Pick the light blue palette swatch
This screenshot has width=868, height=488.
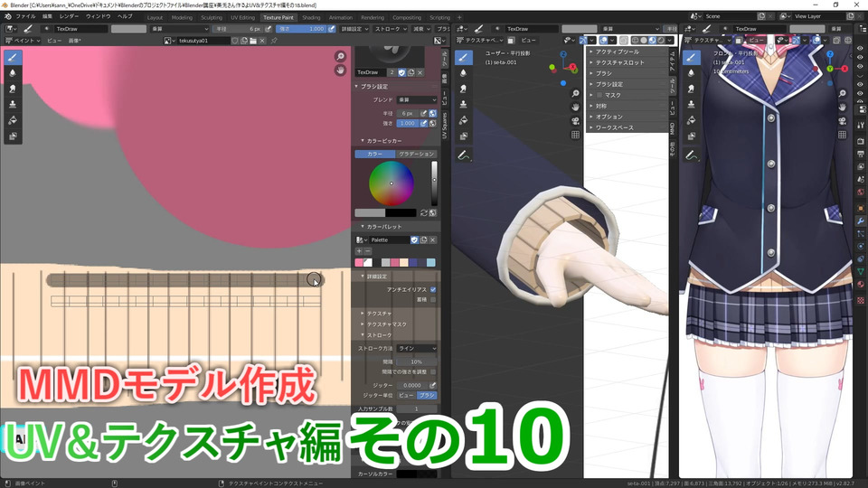tap(430, 262)
